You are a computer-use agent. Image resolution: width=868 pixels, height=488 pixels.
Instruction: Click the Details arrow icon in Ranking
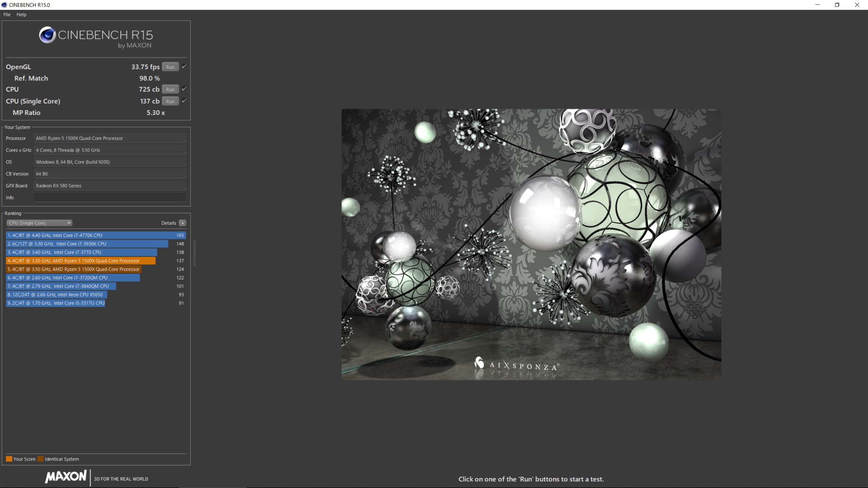182,223
